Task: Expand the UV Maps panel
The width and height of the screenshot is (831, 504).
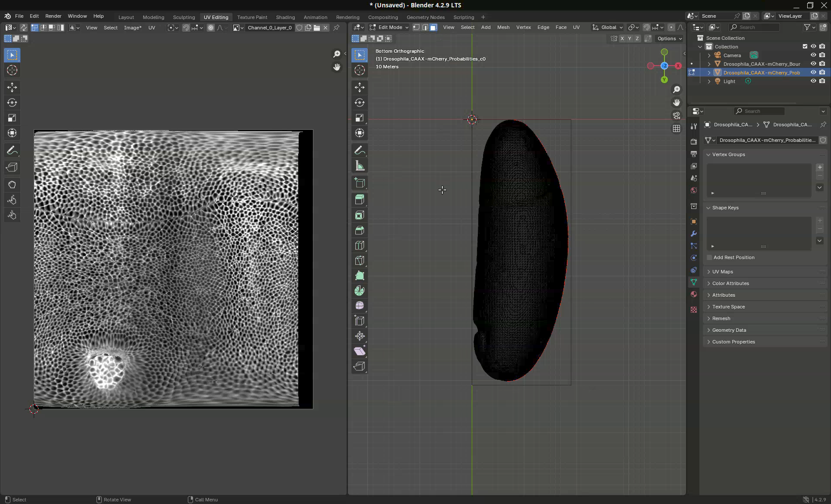Action: point(722,272)
